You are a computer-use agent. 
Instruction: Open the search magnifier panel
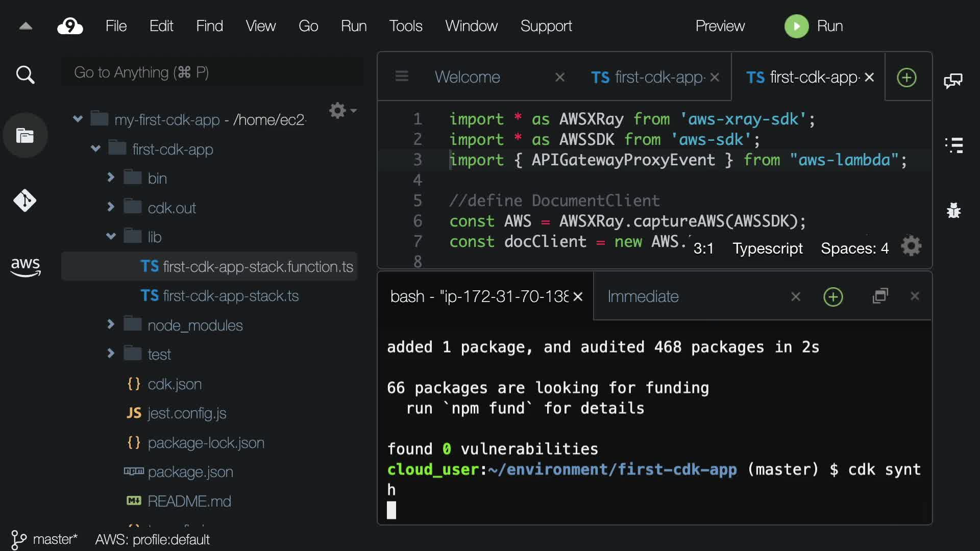click(25, 75)
